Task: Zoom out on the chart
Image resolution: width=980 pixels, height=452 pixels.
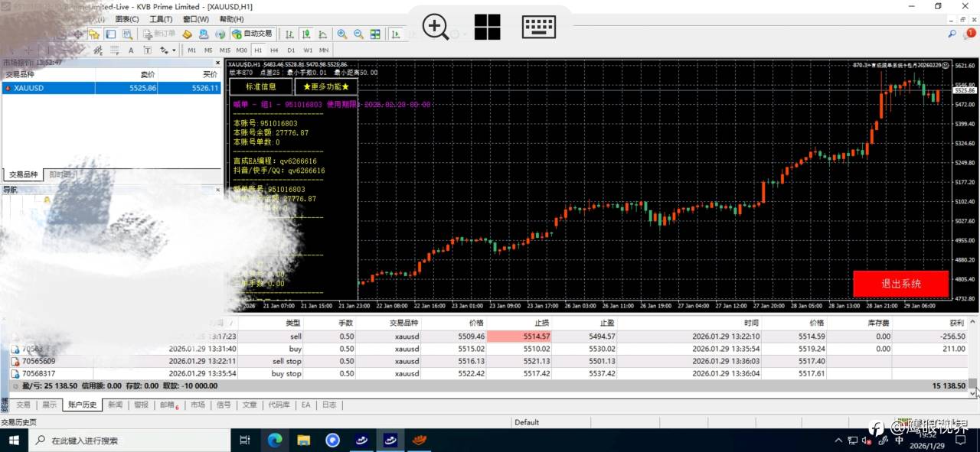Action: (358, 34)
